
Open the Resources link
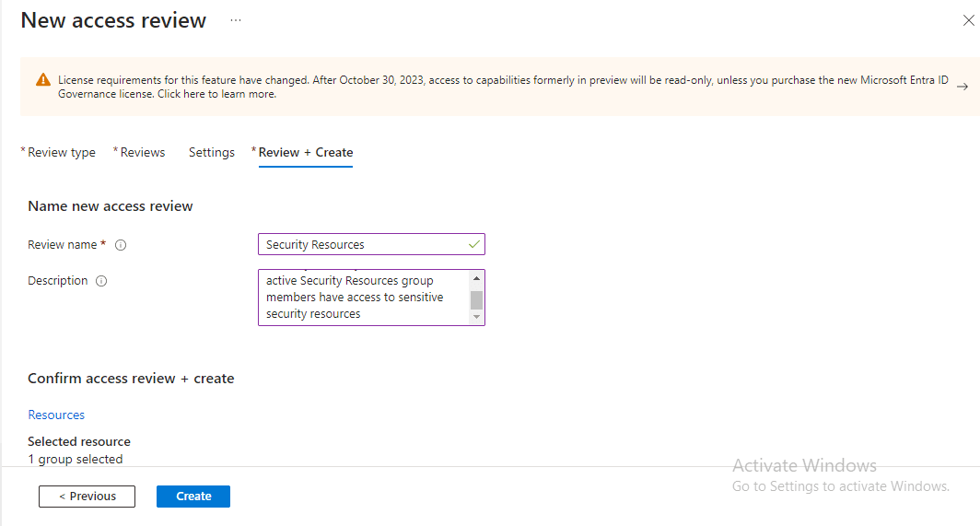[x=56, y=415]
